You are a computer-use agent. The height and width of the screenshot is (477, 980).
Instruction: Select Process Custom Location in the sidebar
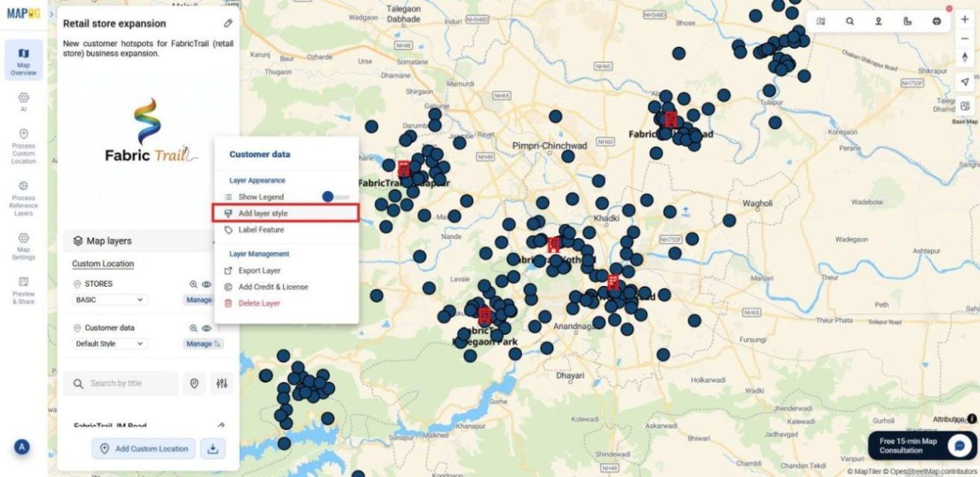tap(23, 148)
